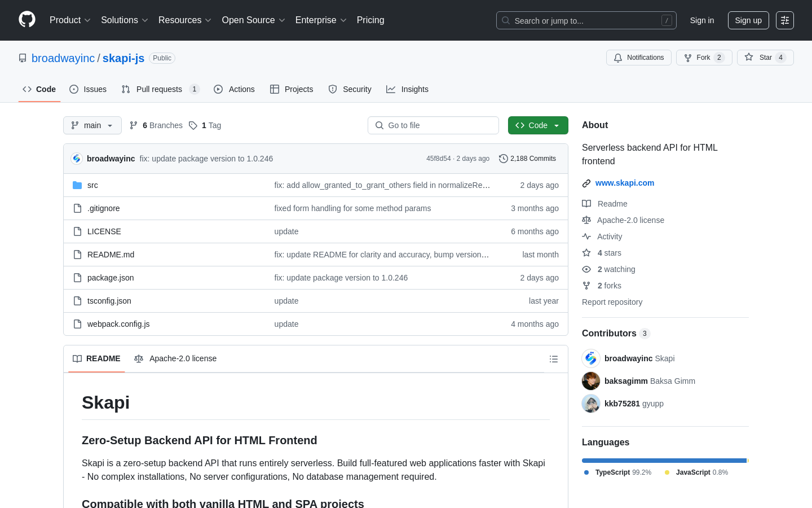Click the broadwayinc avatar in commit bar

(77, 159)
